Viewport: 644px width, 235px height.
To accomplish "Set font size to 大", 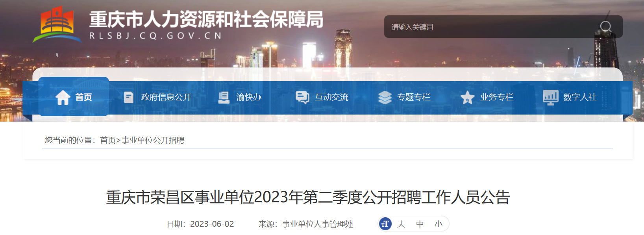I will [401, 224].
